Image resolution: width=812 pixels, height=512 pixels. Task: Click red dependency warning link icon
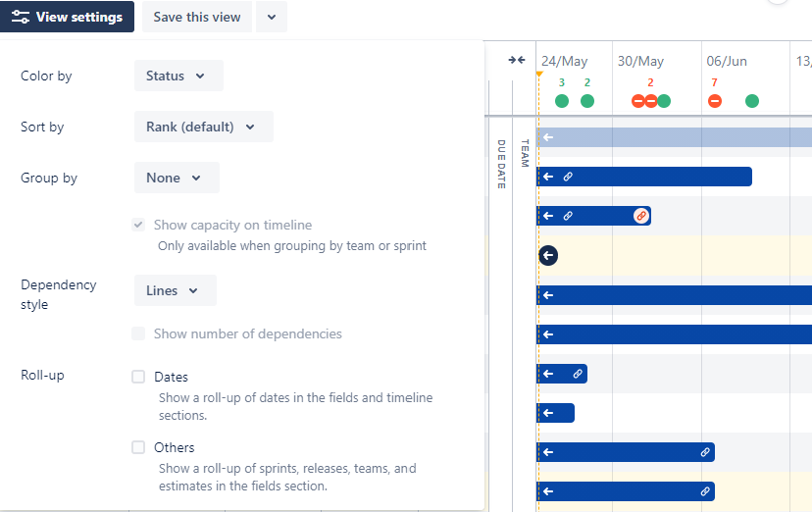click(x=641, y=216)
